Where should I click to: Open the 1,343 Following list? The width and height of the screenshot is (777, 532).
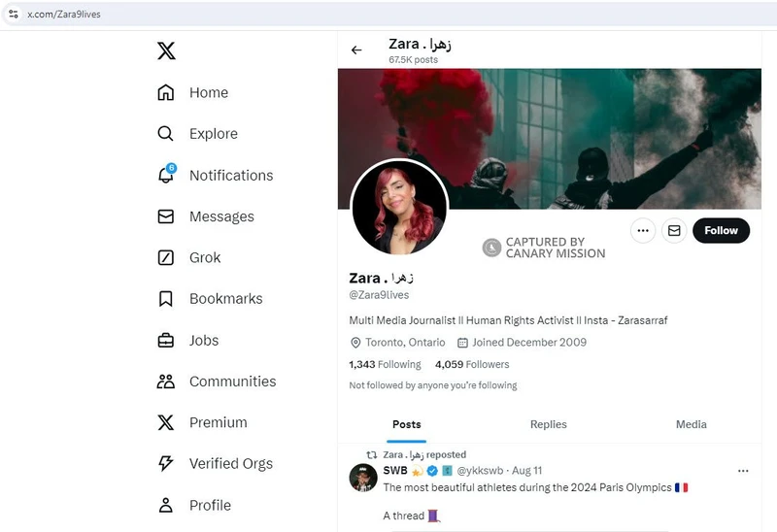[385, 365]
